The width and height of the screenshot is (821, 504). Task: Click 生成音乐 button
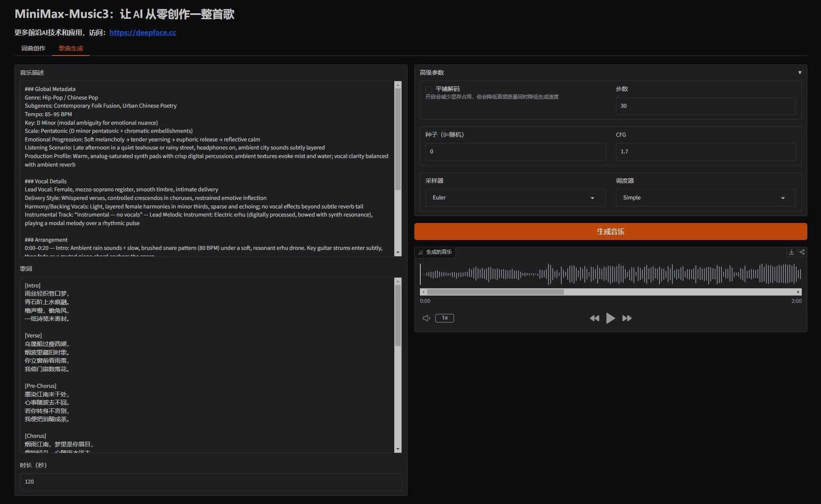[x=610, y=231]
